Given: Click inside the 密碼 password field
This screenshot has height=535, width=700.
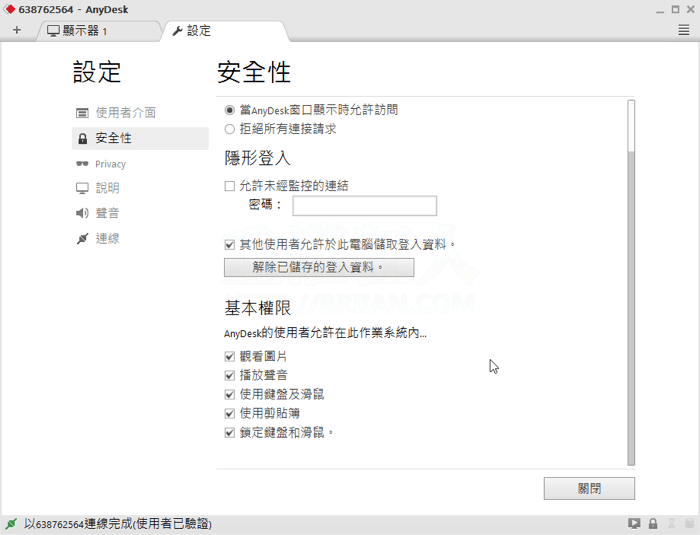Looking at the screenshot, I should coord(364,206).
